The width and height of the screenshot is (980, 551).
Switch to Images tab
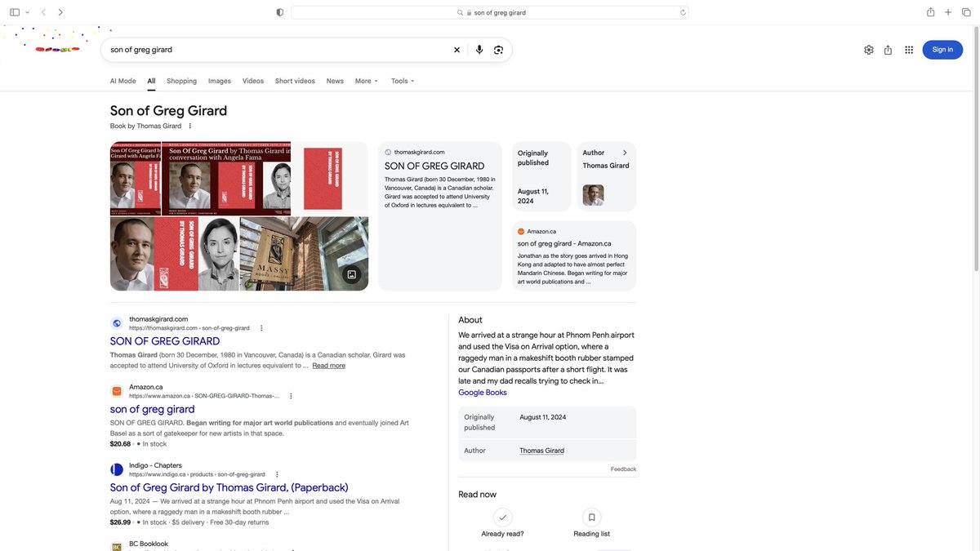click(x=220, y=81)
